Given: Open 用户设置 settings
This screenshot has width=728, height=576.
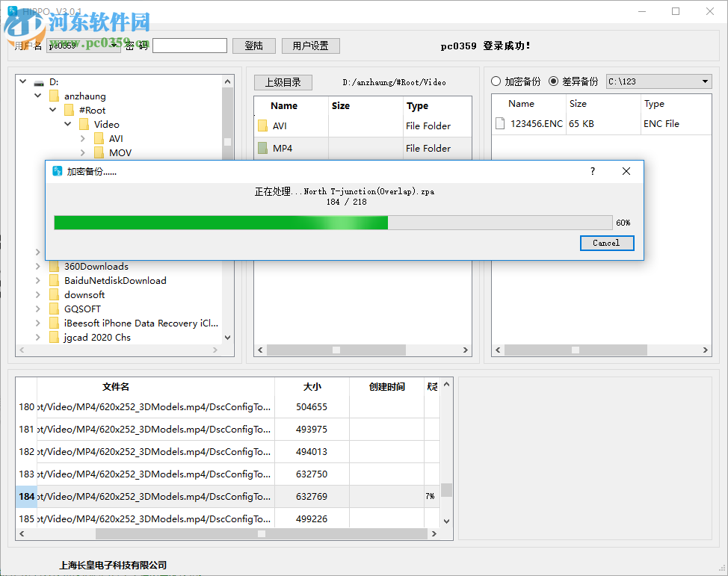Looking at the screenshot, I should (x=310, y=46).
